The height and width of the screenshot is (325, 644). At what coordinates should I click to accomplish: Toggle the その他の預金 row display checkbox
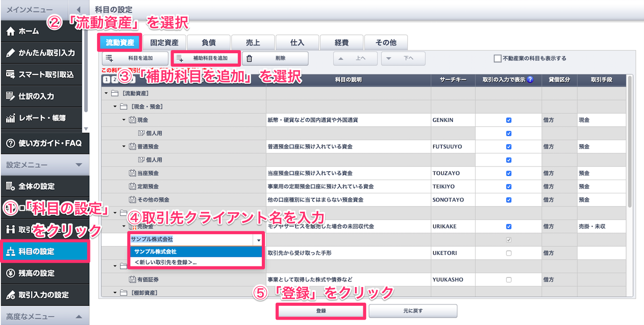point(508,200)
